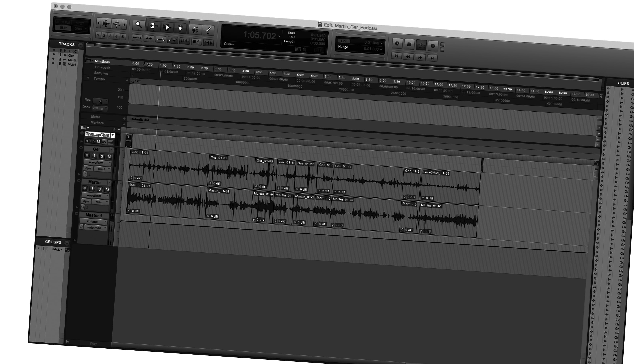Return to zero transport button
The image size is (634, 364).
pos(396,56)
